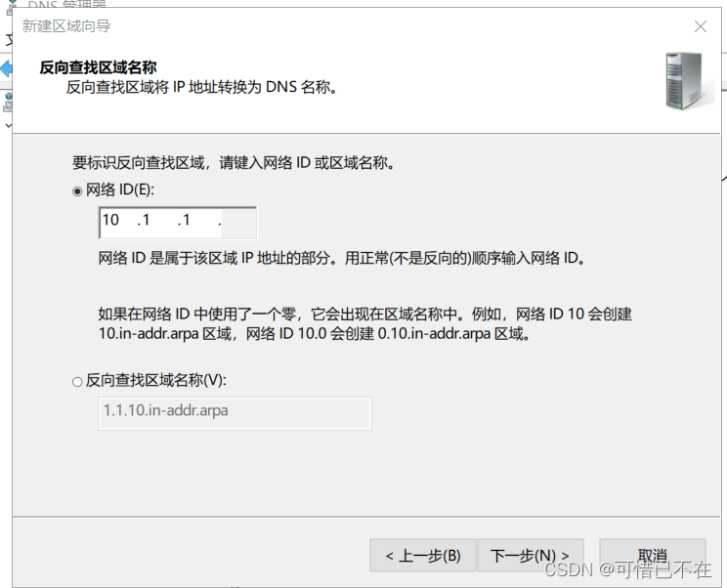Viewport: 727px width, 588px height.
Task: Open the partially hidden 文件 menu behind the wizard
Action: pos(9,40)
